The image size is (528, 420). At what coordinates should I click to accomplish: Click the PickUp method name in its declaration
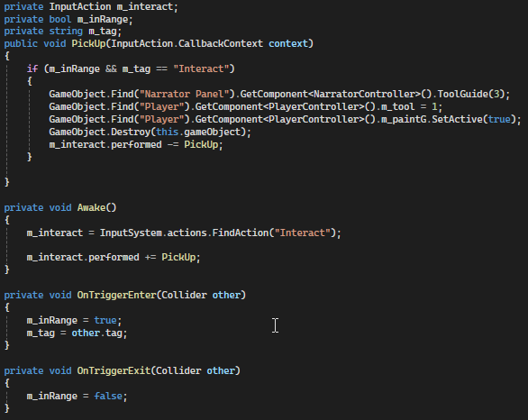coord(88,44)
